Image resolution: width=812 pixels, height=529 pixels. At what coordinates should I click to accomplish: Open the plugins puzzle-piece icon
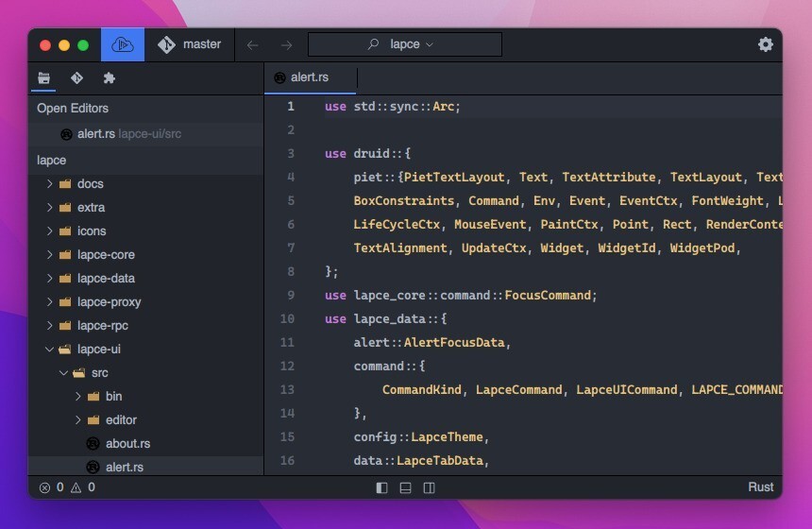[x=109, y=78]
